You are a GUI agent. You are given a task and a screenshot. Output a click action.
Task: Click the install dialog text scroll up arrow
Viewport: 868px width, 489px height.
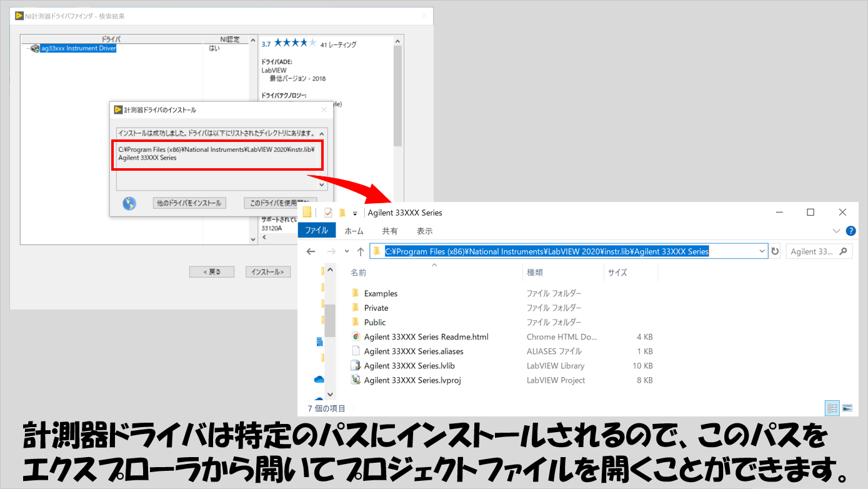point(322,134)
